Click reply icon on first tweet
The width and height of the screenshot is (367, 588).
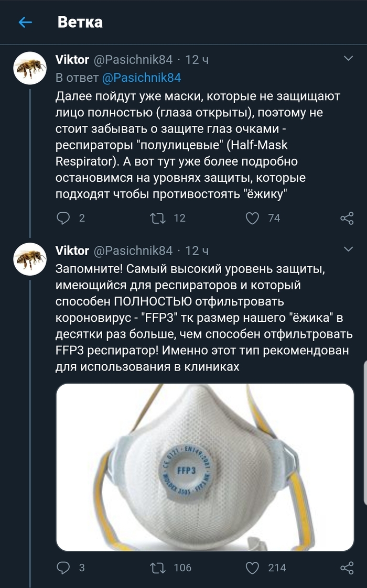point(63,218)
